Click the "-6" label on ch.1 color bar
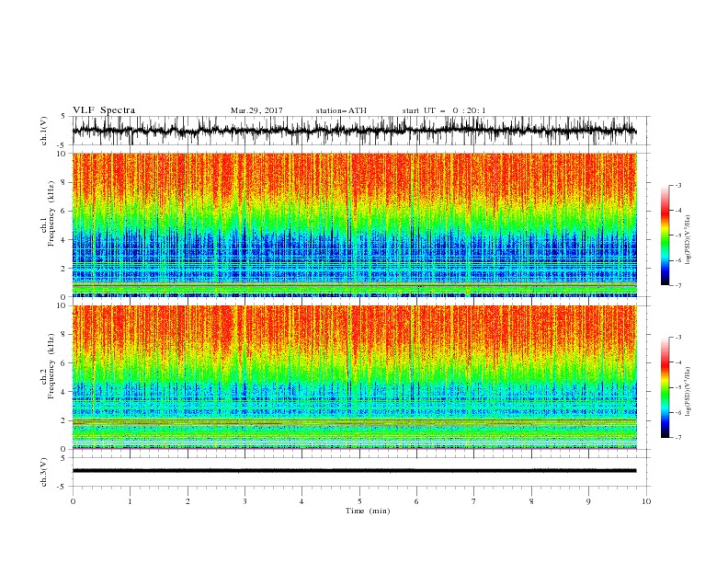Image resolution: width=728 pixels, height=563 pixels. (678, 260)
